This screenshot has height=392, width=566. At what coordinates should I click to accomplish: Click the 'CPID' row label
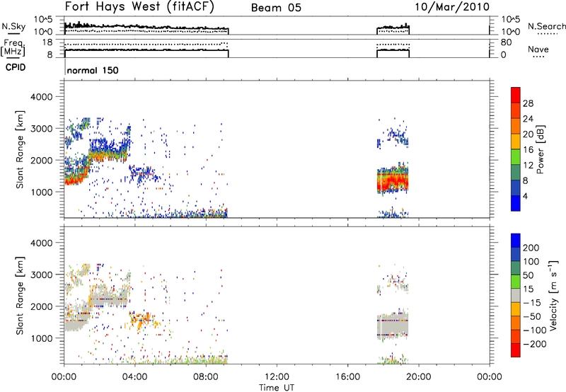click(16, 67)
